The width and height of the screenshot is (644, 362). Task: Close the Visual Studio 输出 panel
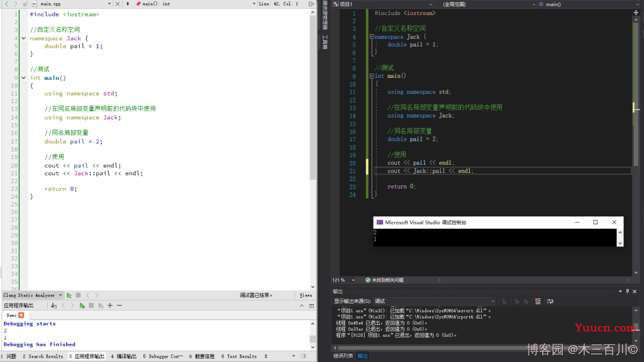click(635, 292)
